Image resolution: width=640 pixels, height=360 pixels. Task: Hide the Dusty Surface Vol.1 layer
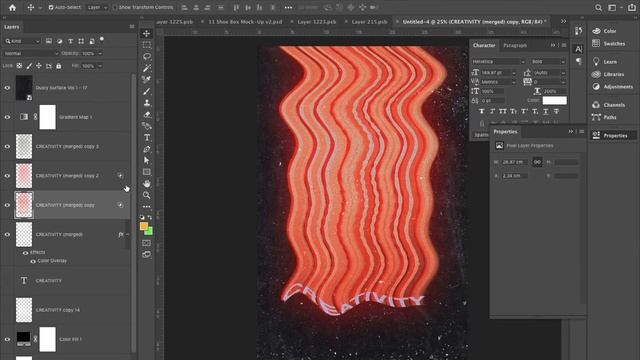pos(7,87)
